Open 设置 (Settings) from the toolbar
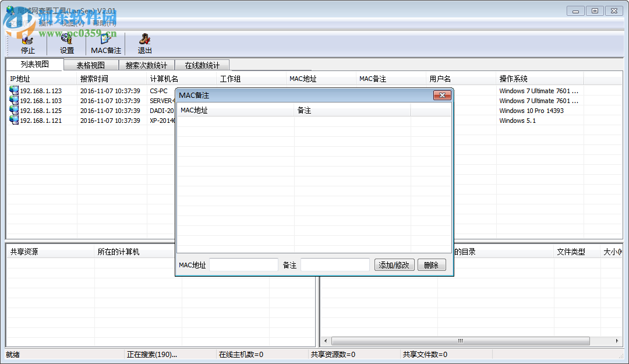Screen dimensions: 629x364 pyautogui.click(x=66, y=43)
